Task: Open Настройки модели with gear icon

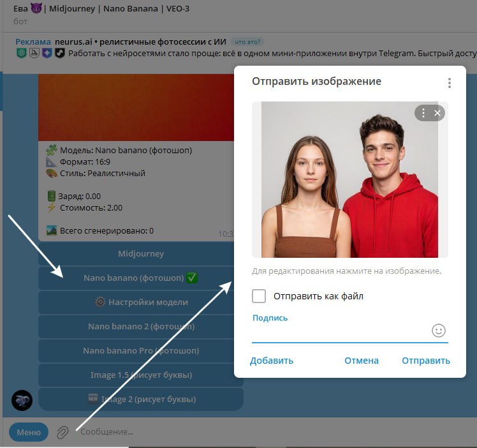Action: [140, 302]
